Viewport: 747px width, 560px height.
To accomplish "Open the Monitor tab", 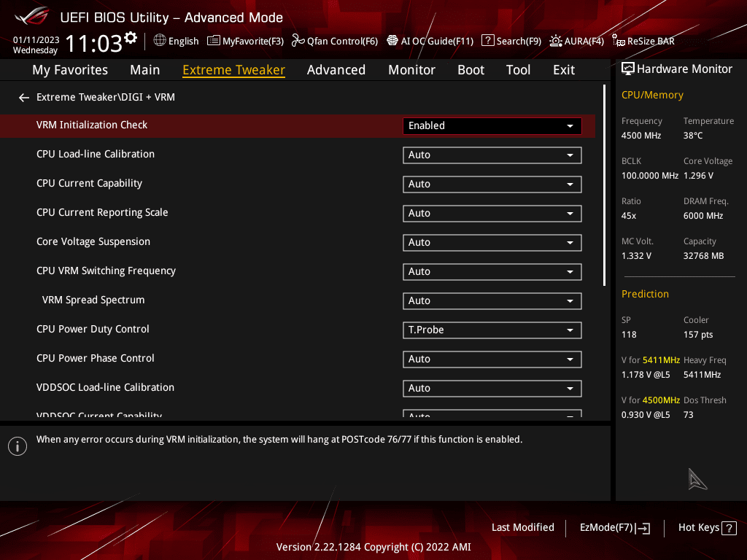I will [411, 70].
